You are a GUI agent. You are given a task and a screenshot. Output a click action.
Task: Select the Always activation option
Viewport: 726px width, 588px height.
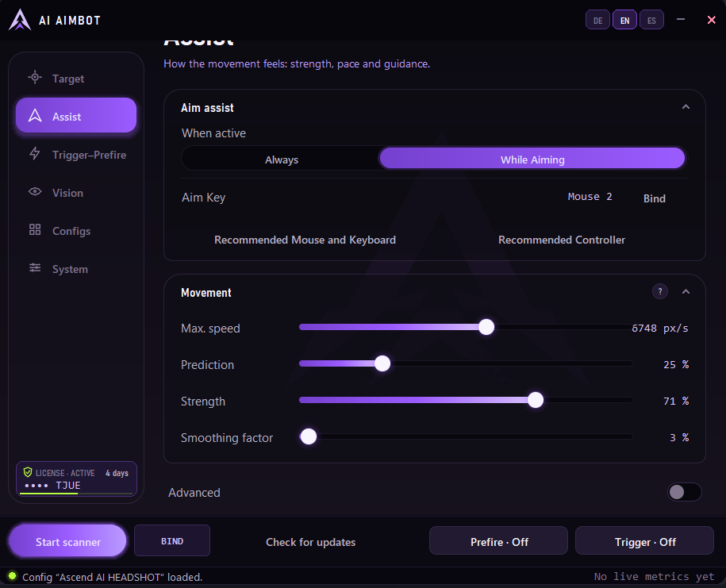pyautogui.click(x=282, y=159)
